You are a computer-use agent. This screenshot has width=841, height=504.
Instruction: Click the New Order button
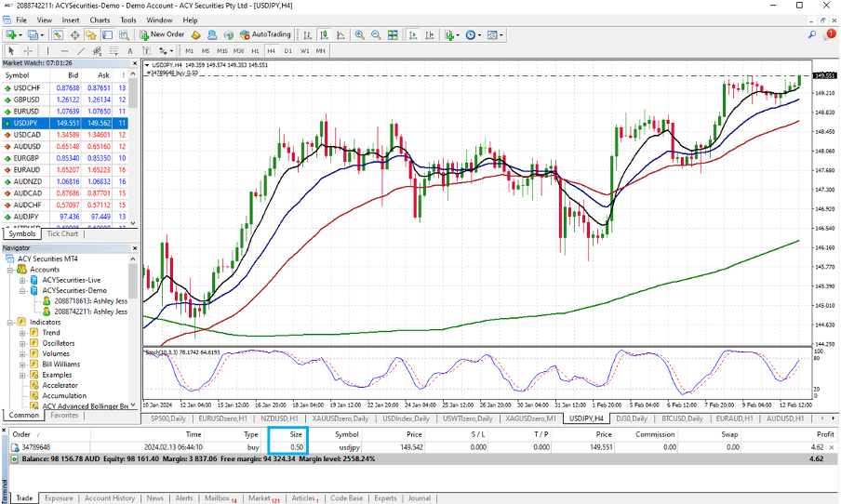coord(160,34)
